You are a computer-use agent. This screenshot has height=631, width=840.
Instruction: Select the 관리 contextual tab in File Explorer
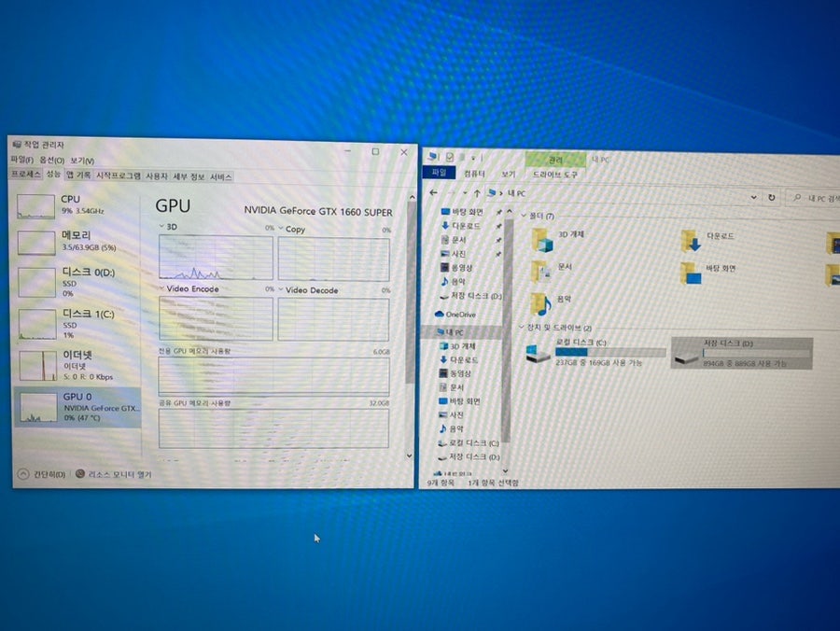coord(555,160)
